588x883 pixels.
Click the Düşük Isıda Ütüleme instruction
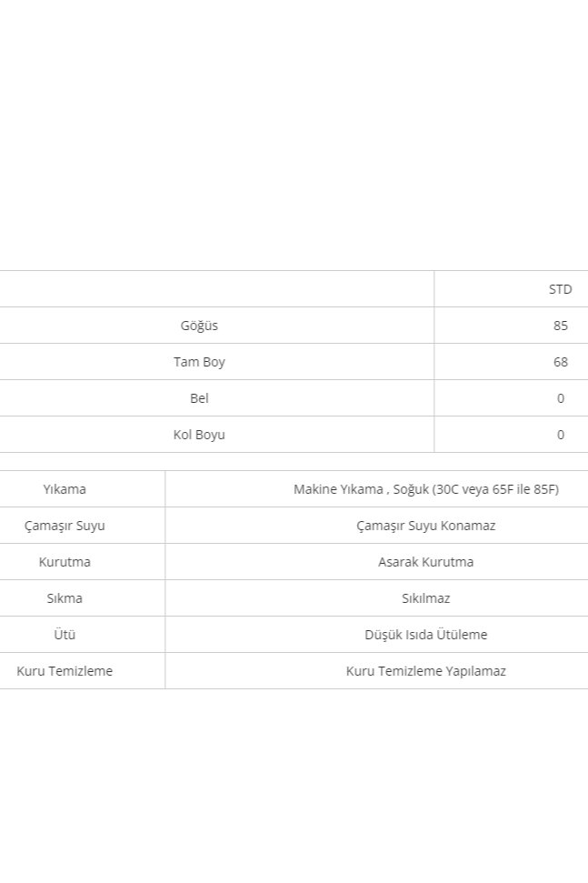[x=425, y=635]
